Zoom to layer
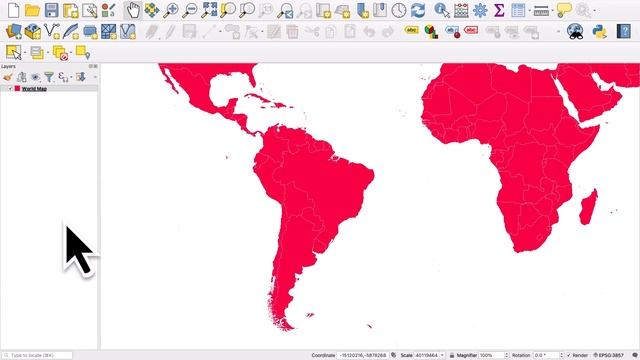This screenshot has width=640, height=360. [x=247, y=10]
